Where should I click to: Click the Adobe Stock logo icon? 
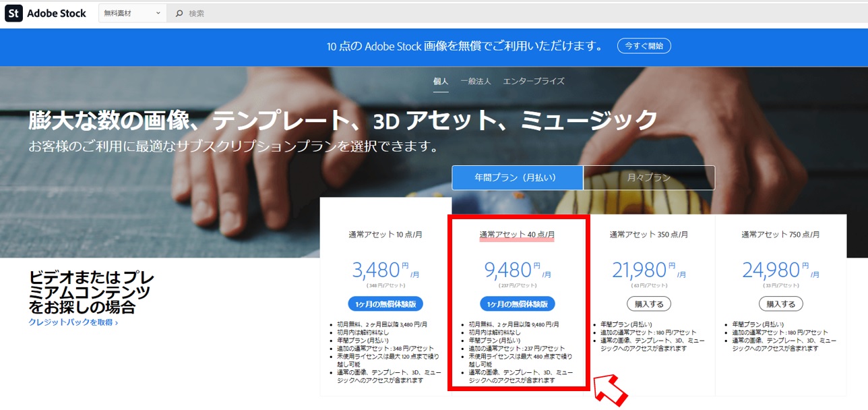pyautogui.click(x=13, y=13)
